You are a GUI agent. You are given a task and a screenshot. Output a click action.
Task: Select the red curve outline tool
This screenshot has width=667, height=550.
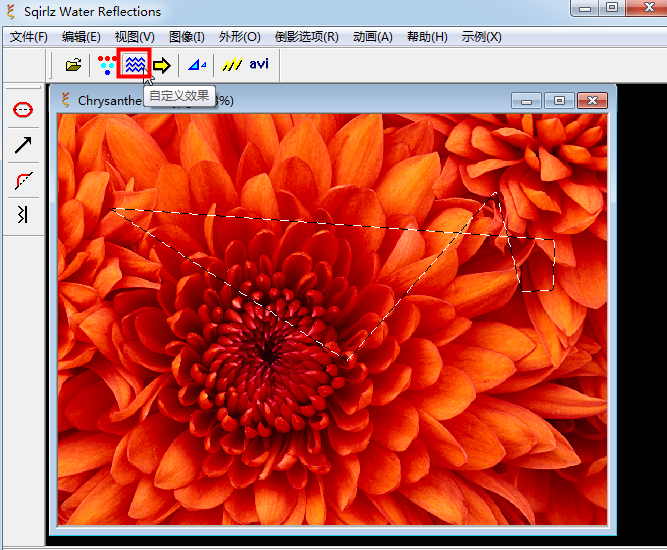point(23,180)
